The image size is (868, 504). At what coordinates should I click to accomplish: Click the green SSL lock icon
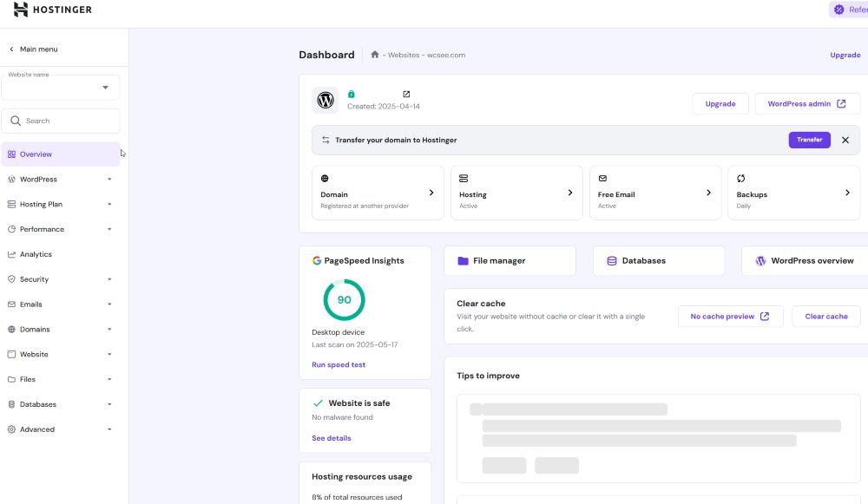[x=351, y=94]
